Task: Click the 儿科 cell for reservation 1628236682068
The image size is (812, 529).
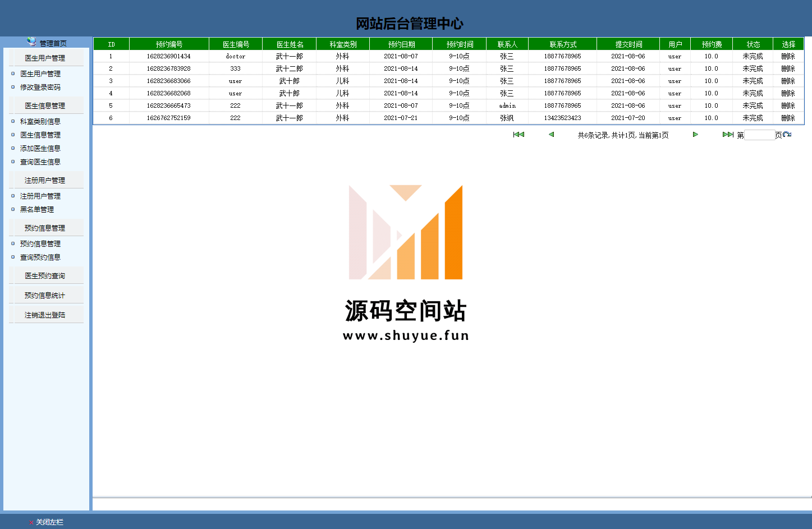Action: 343,93
